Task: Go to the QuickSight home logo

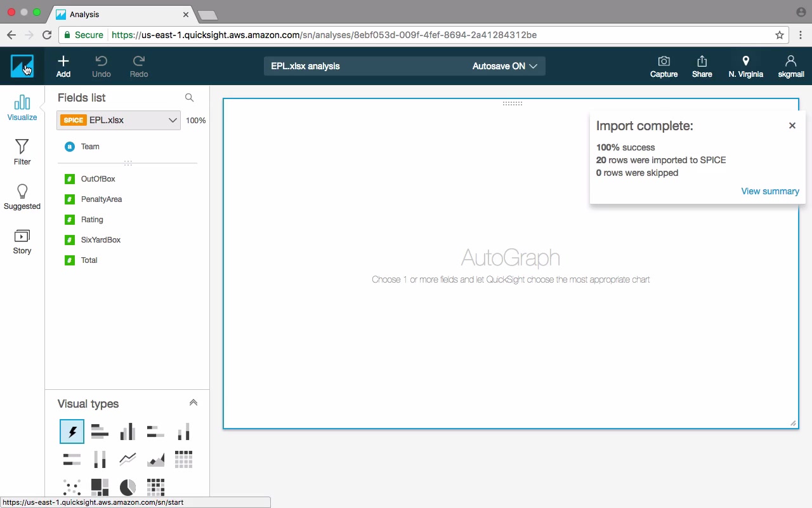Action: pyautogui.click(x=22, y=66)
